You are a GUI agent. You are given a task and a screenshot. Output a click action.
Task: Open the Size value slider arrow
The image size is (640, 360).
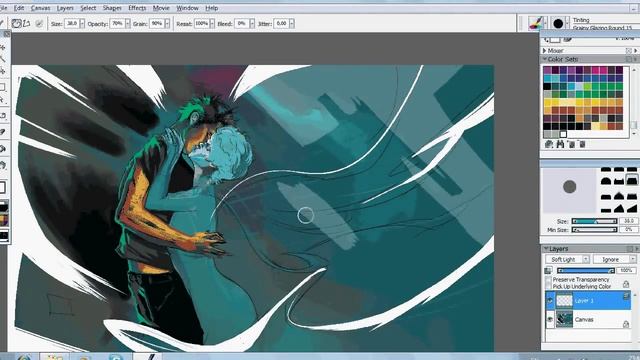(82, 24)
